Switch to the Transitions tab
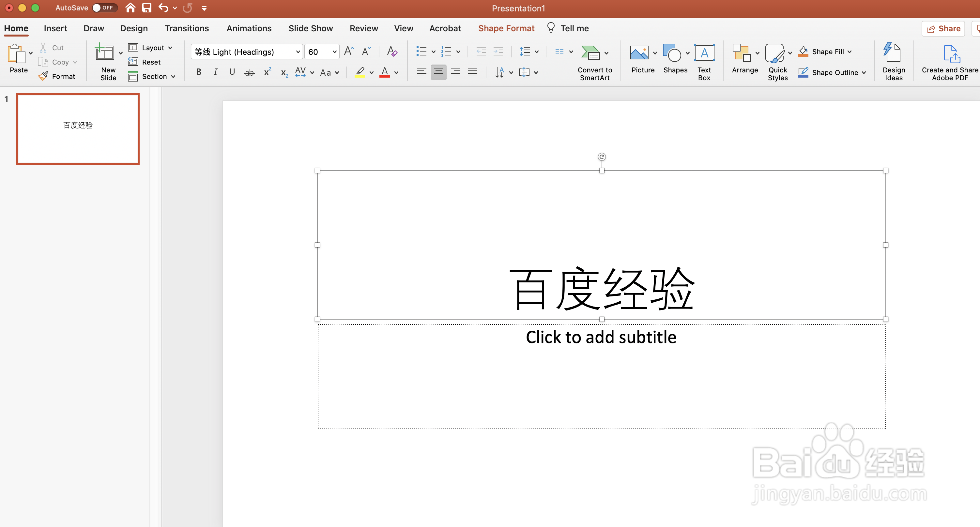The image size is (980, 527). (186, 28)
